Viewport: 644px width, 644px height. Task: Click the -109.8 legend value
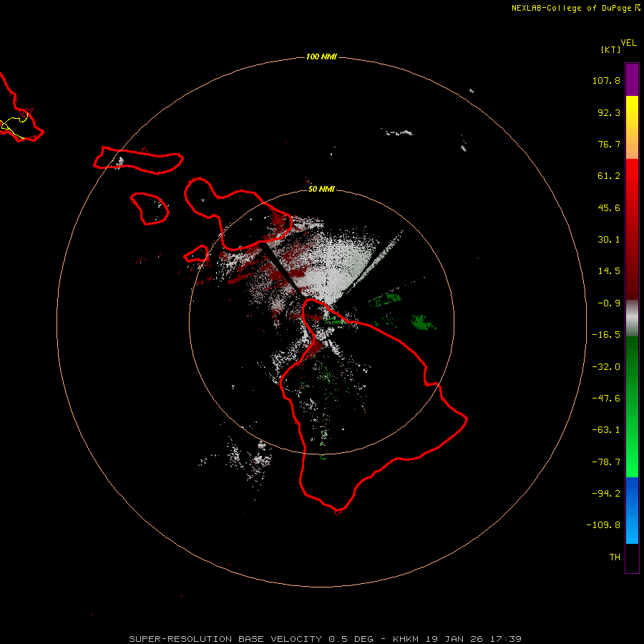click(603, 525)
